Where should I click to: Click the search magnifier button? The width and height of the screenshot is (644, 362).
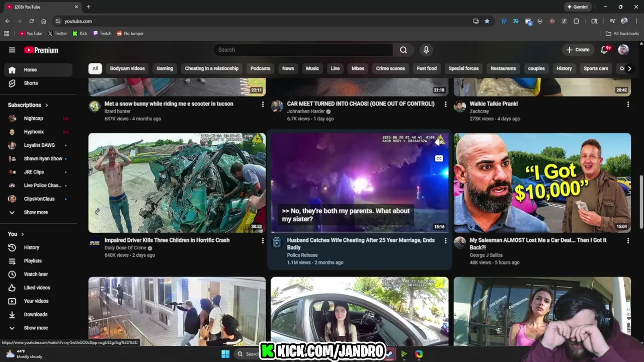tap(404, 50)
